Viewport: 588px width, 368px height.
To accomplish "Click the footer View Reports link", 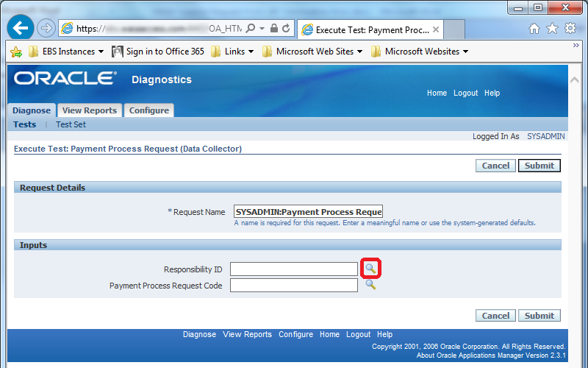I will (x=247, y=334).
